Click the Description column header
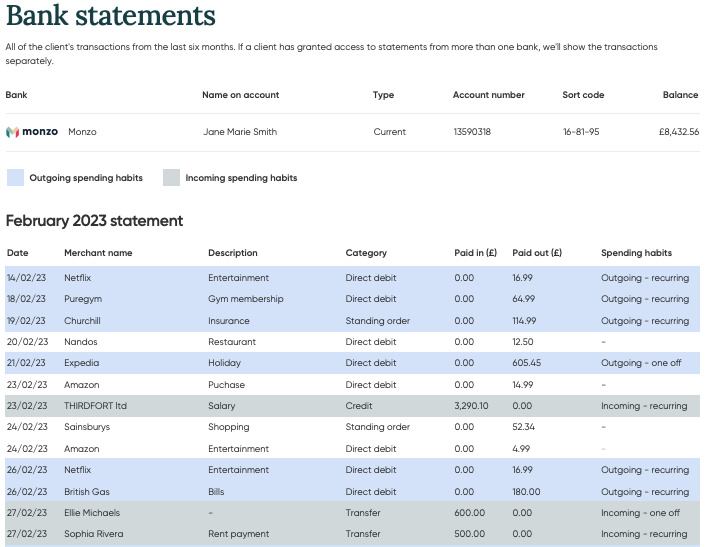 233,253
